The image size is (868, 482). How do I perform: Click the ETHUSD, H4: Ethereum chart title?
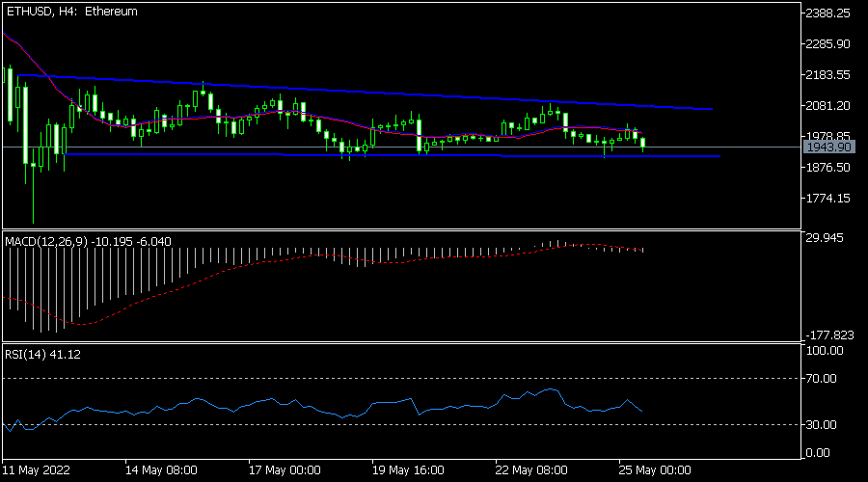pyautogui.click(x=72, y=11)
